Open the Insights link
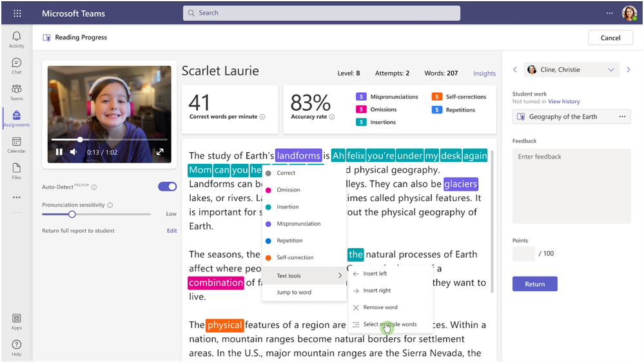Viewport: 644px width, 363px height. [x=484, y=74]
